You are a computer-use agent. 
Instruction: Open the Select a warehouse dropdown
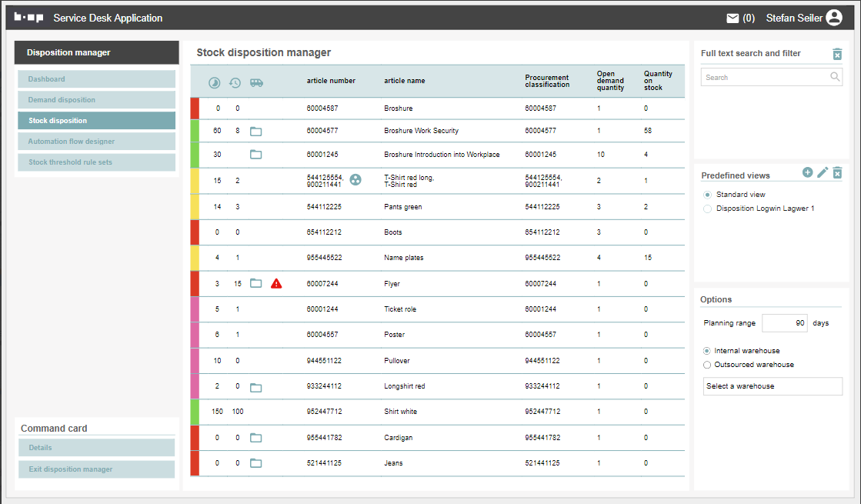[x=773, y=386]
